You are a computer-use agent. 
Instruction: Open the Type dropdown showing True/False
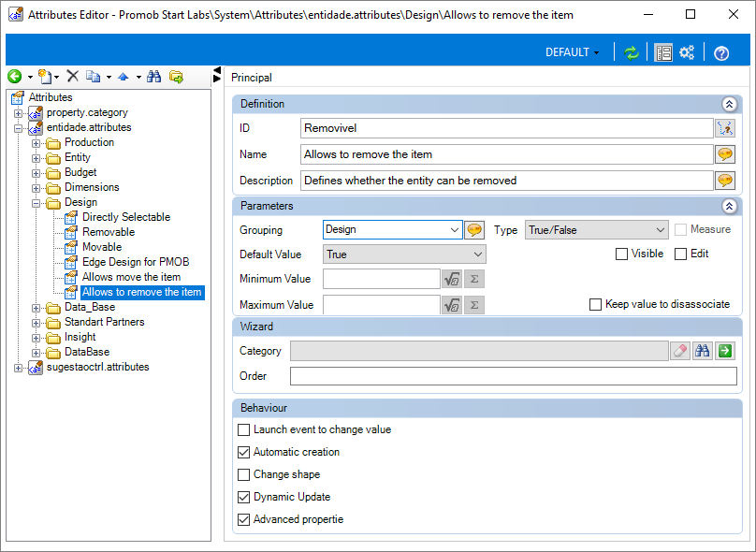point(596,230)
